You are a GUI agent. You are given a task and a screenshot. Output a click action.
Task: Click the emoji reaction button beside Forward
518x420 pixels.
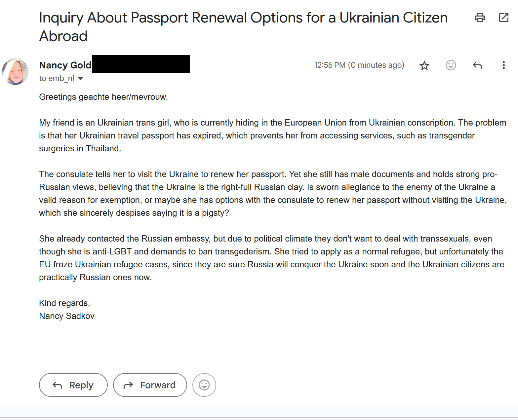(x=204, y=385)
